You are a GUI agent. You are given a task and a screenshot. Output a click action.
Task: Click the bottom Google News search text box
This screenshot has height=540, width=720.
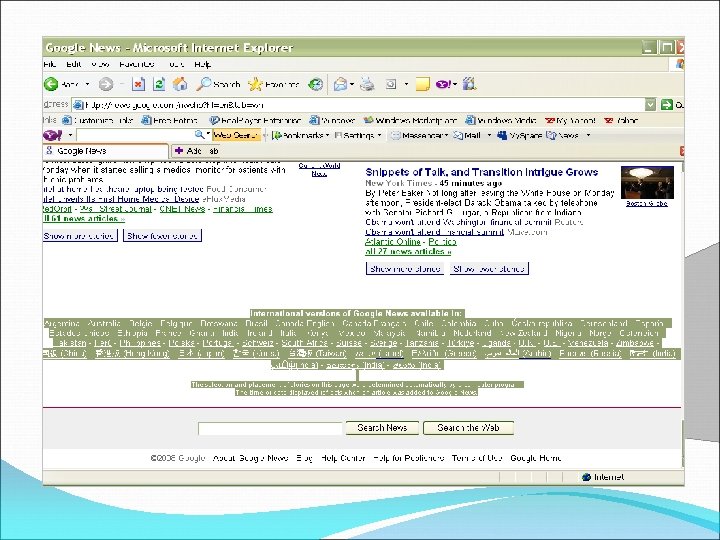(x=270, y=428)
